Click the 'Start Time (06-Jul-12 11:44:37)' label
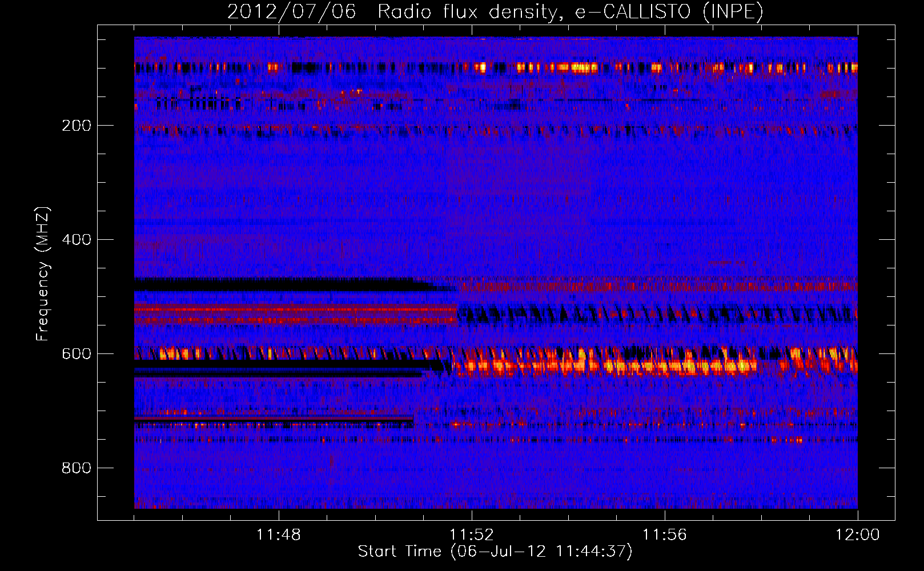924x571 pixels. coord(495,552)
